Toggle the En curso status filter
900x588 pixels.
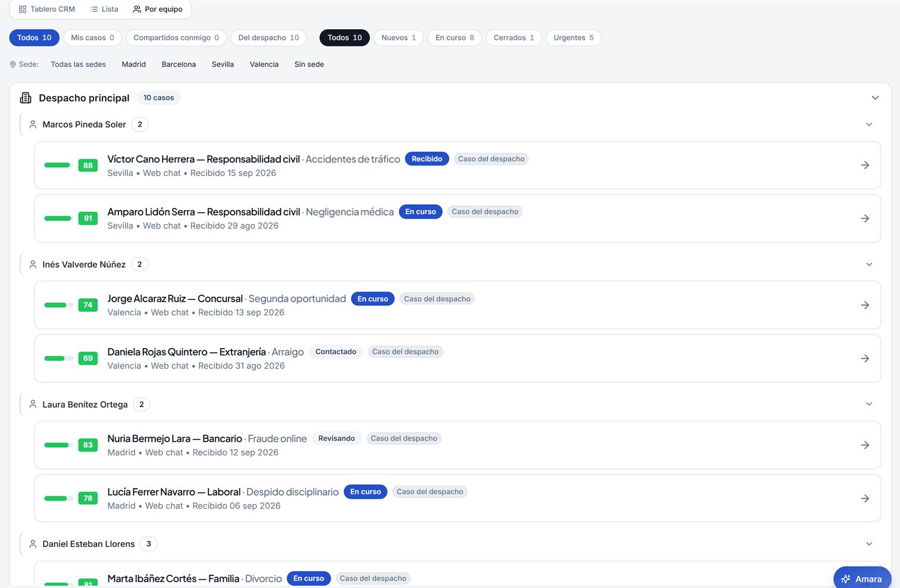pyautogui.click(x=454, y=37)
